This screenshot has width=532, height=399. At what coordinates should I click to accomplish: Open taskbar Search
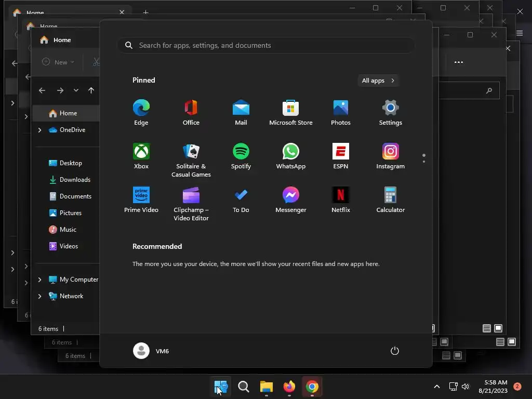point(243,387)
